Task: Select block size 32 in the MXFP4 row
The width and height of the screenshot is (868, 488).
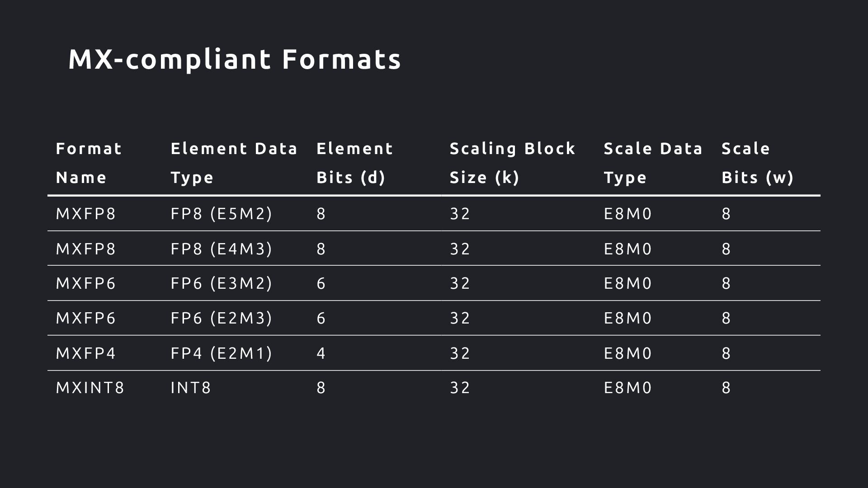Action: 460,353
